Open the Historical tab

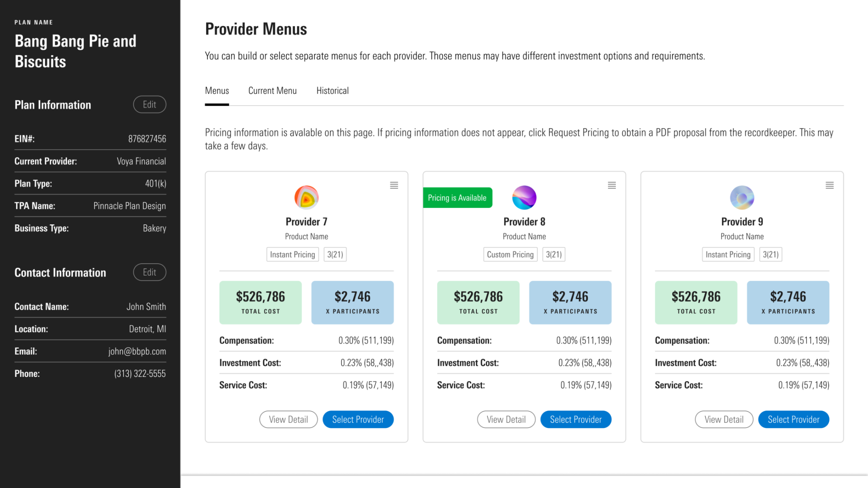tap(332, 91)
